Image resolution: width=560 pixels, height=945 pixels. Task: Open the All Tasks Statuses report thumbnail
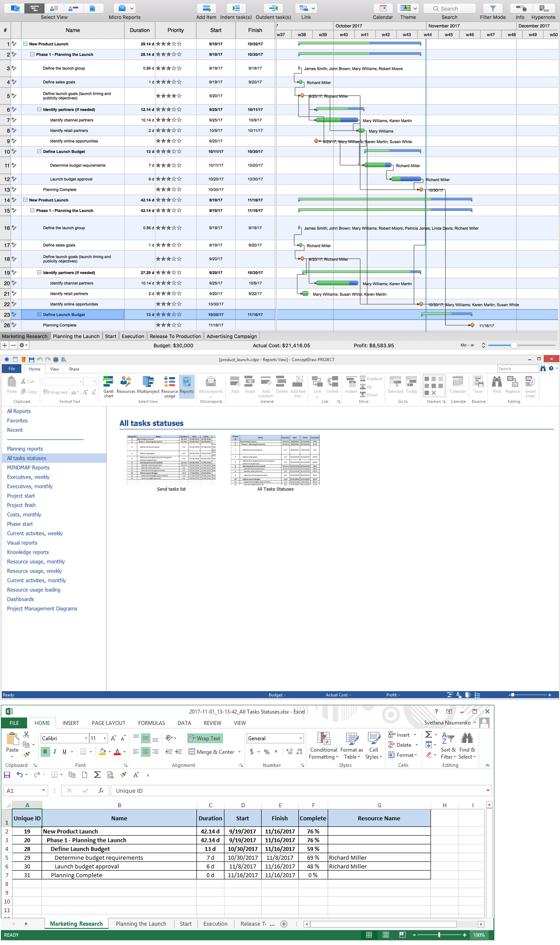pos(275,460)
